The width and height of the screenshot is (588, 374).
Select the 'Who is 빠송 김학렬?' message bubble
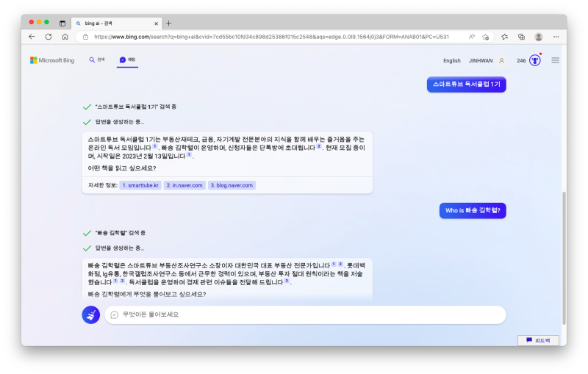[x=473, y=211]
